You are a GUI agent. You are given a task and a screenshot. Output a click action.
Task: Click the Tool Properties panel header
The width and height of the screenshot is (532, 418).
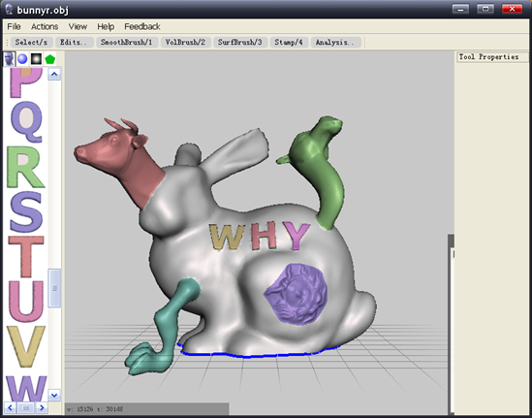[x=491, y=57]
